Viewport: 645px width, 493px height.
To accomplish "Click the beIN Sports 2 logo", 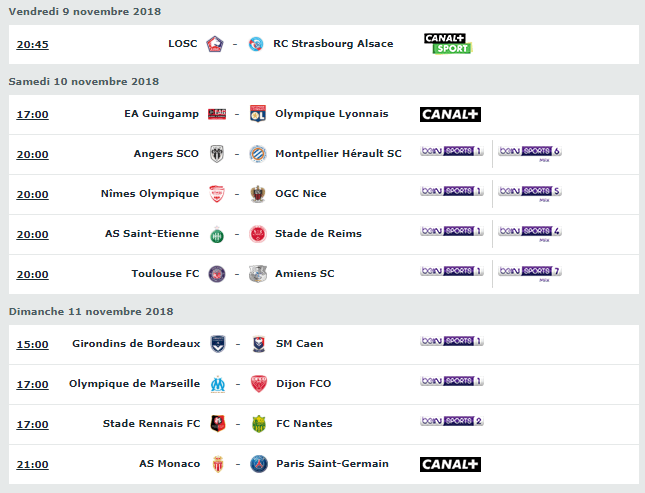I will pyautogui.click(x=452, y=421).
